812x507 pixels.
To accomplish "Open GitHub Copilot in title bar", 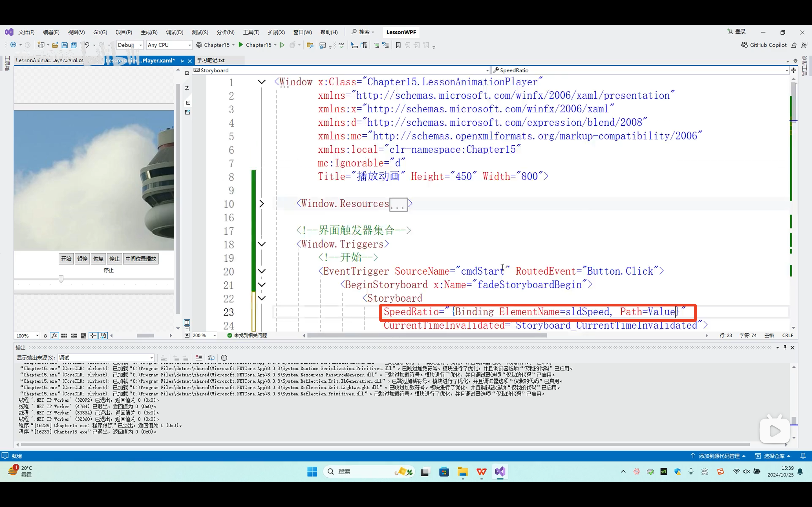I will coord(764,45).
